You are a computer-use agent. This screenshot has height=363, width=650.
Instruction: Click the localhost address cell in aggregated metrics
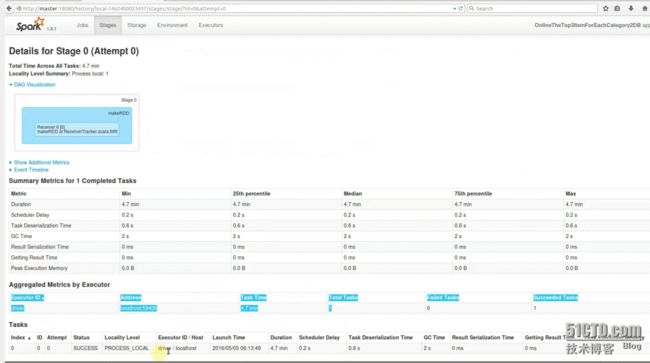pyautogui.click(x=138, y=308)
